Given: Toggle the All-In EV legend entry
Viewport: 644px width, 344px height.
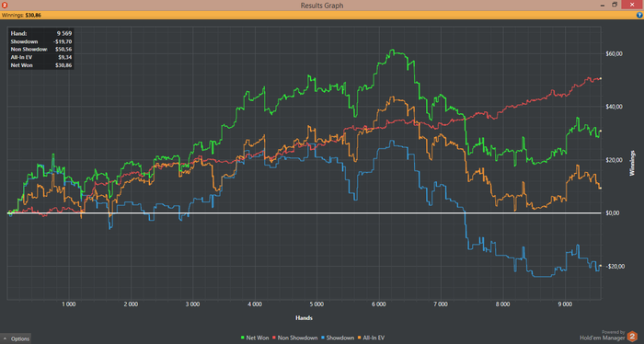Looking at the screenshot, I should [x=371, y=338].
